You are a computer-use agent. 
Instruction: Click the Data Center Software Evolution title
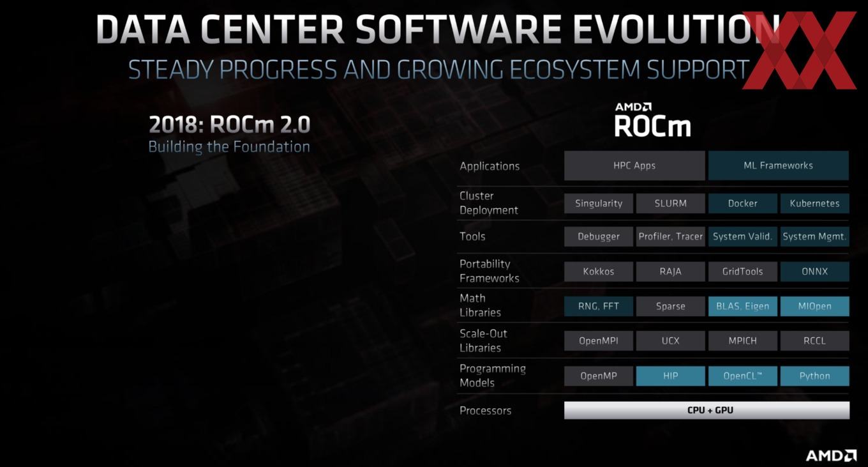tap(438, 29)
